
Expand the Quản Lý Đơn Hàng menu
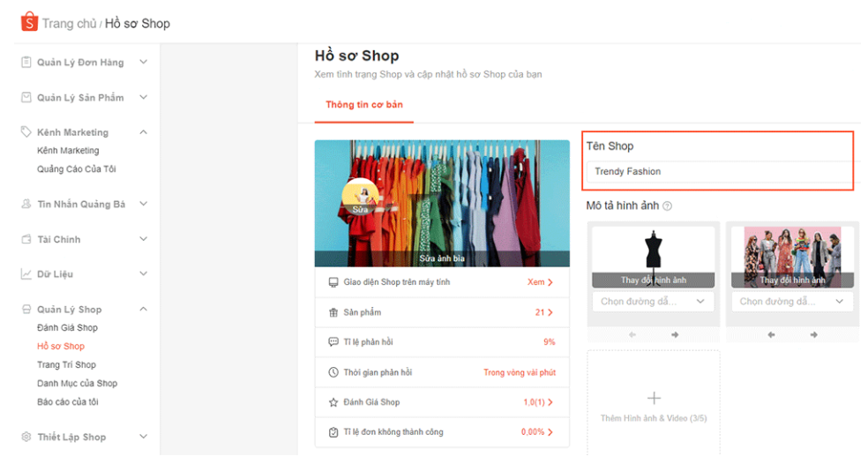[143, 63]
